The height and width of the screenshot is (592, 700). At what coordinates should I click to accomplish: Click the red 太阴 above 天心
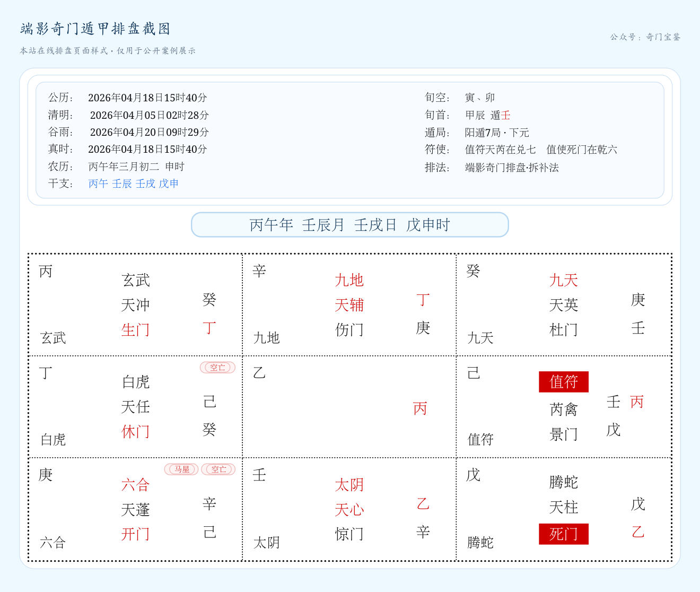(x=349, y=485)
